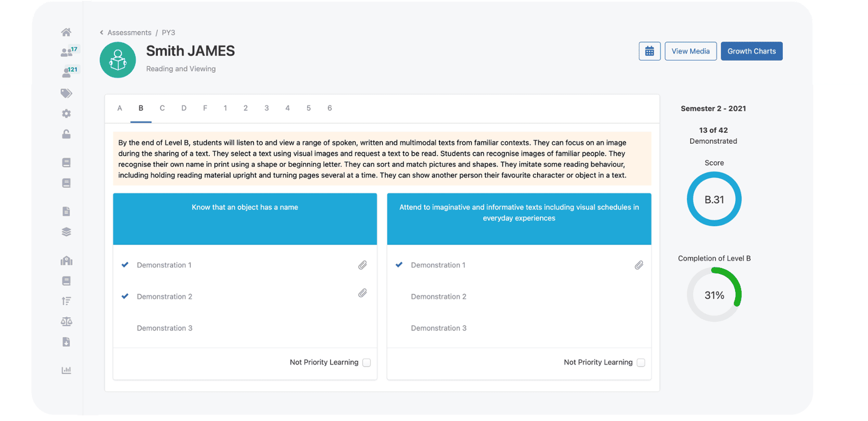Go to the Home icon in sidebar

click(66, 32)
